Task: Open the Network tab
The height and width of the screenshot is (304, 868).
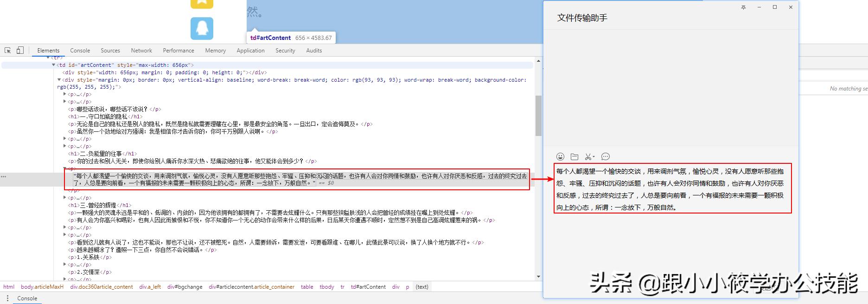Action: pos(141,51)
